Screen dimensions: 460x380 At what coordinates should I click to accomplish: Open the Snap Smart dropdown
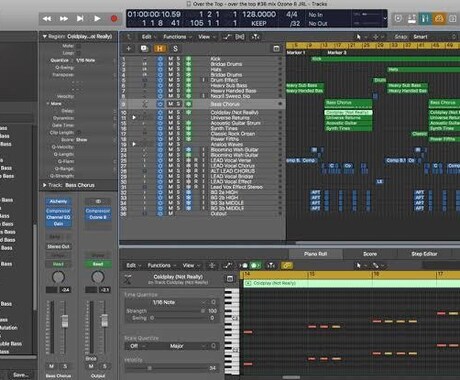click(x=434, y=37)
